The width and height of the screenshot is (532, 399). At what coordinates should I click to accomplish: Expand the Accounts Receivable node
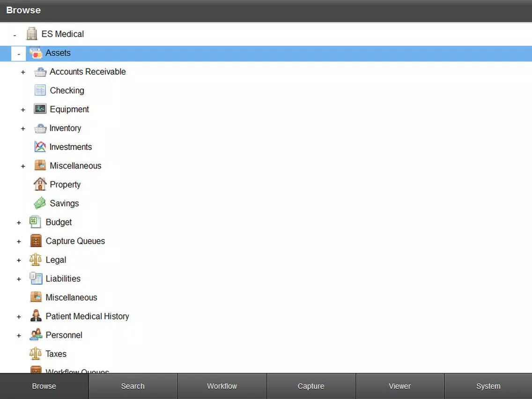pyautogui.click(x=23, y=72)
